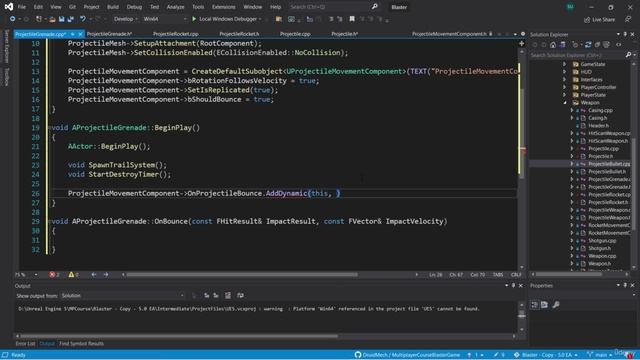Click the find-in-files toolbar icon
This screenshot has height=360, width=640.
279,19
